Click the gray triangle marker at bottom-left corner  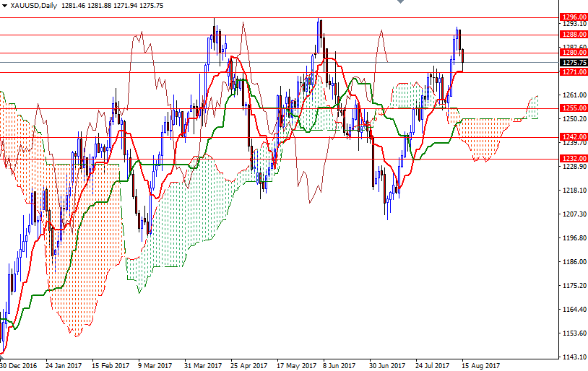[2, 356]
